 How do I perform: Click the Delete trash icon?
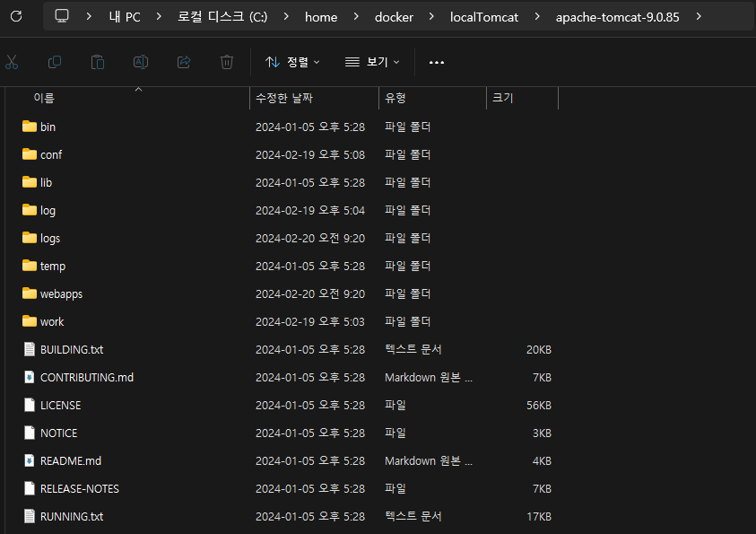[227, 62]
